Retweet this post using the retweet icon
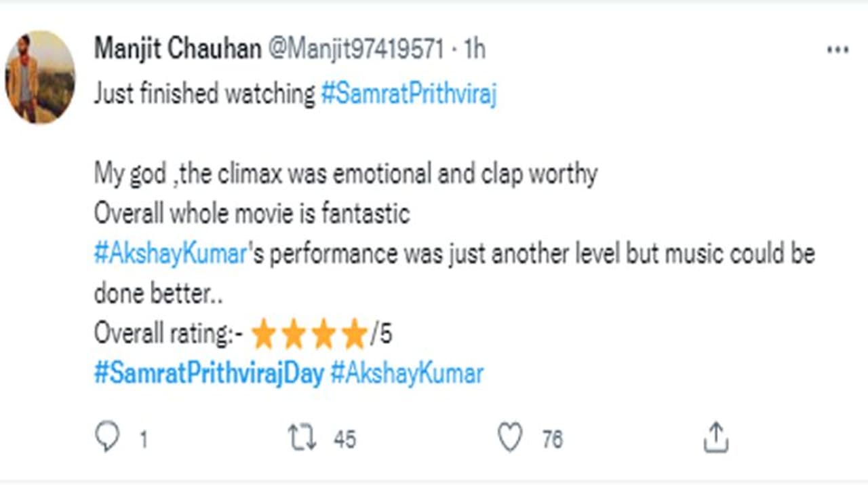 [x=302, y=438]
